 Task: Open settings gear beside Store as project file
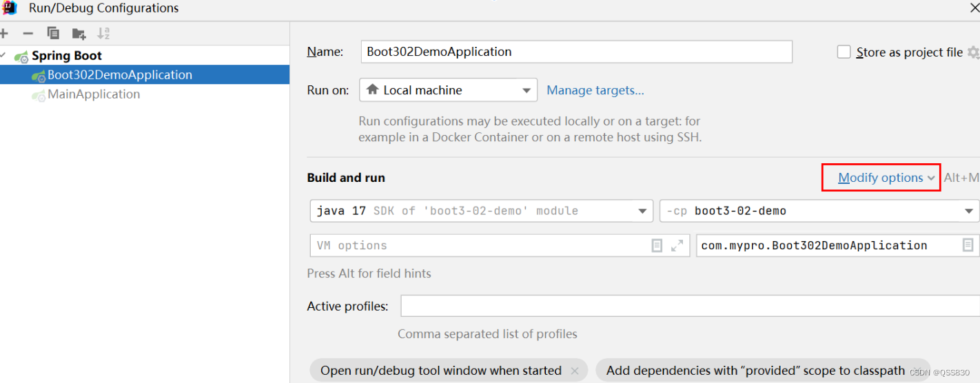coord(973,52)
